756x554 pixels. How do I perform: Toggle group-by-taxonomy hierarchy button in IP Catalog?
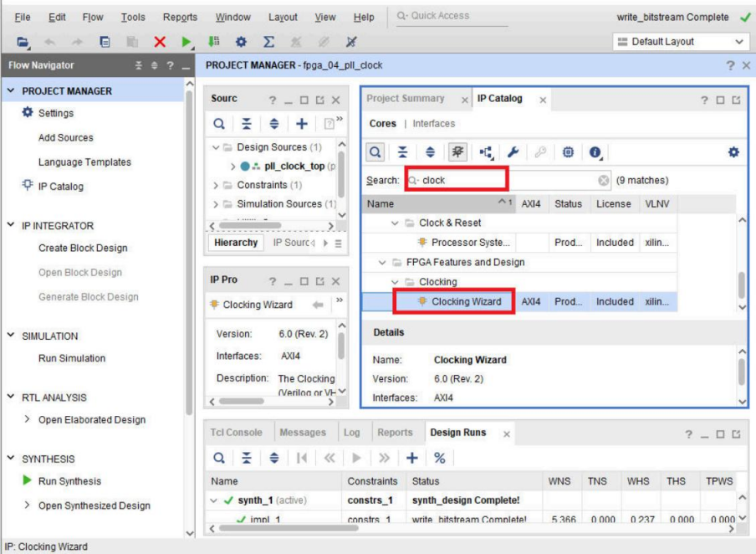pyautogui.click(x=486, y=152)
